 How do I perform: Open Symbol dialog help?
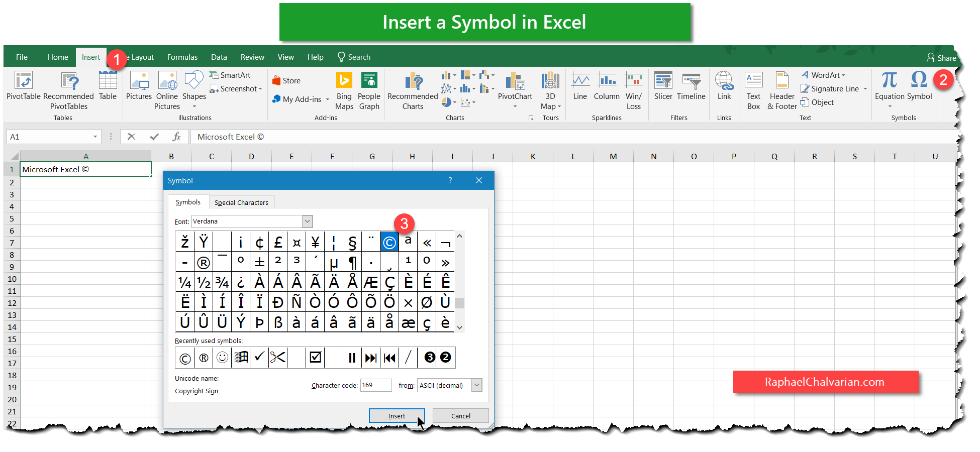[x=450, y=180]
